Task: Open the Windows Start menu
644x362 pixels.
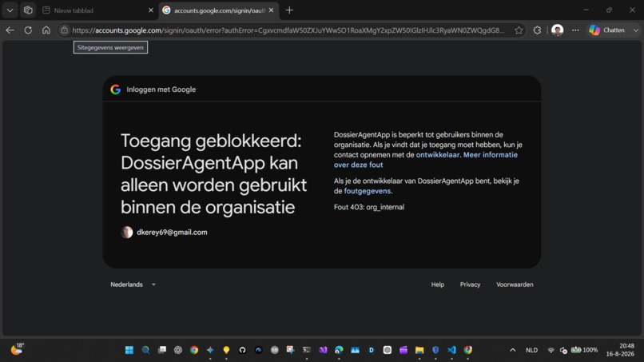Action: [x=129, y=350]
